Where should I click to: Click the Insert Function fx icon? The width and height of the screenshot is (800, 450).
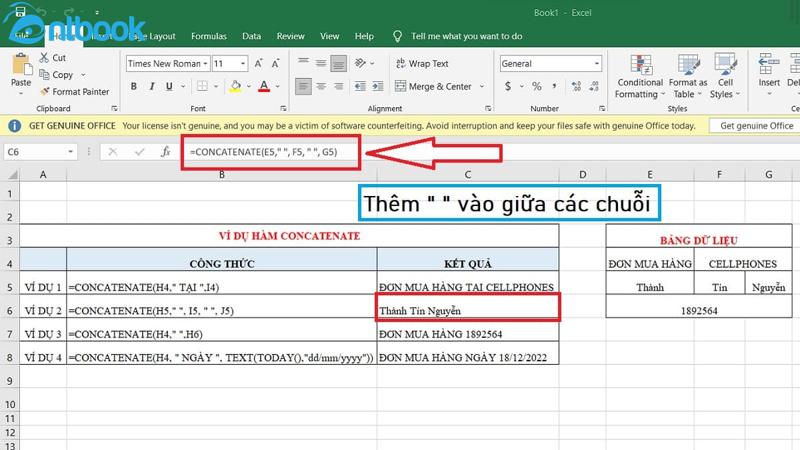tap(165, 152)
